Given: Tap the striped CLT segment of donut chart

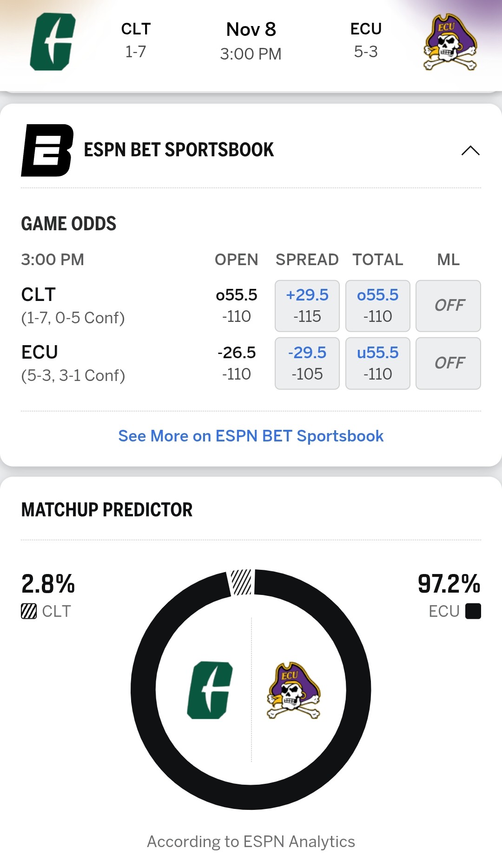Looking at the screenshot, I should [x=242, y=582].
